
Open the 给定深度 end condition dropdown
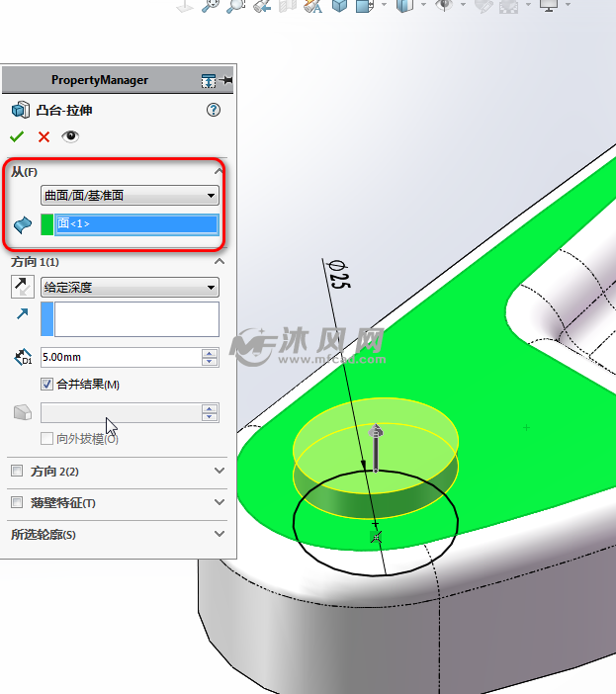click(130, 288)
